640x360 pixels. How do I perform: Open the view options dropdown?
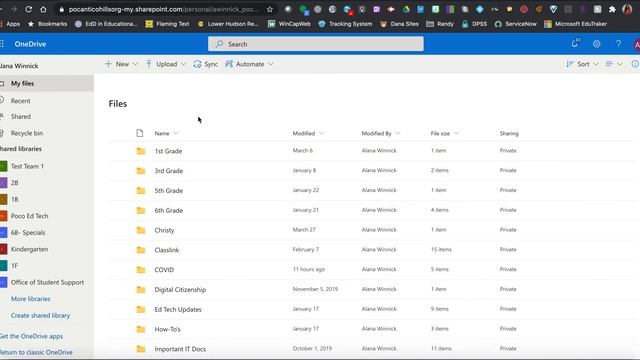pos(614,64)
